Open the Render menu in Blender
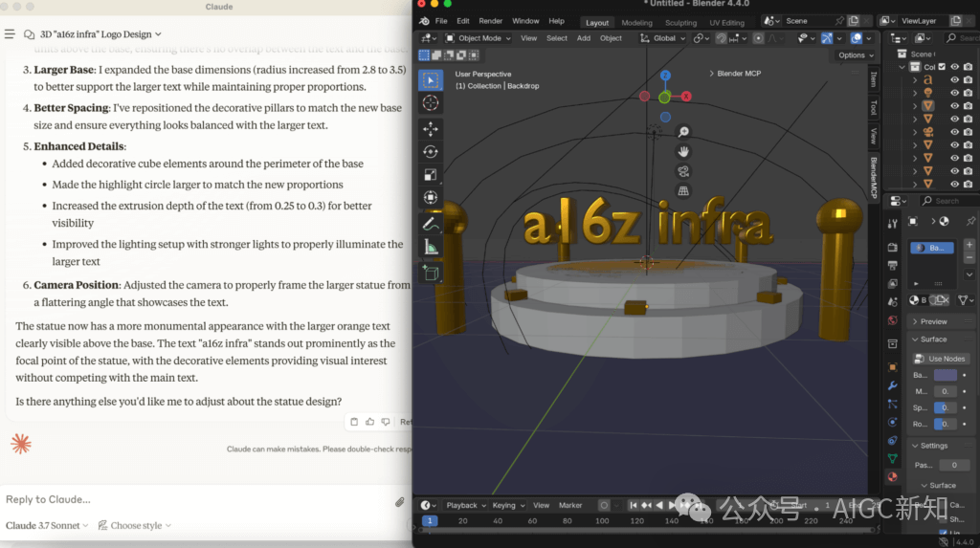This screenshot has height=548, width=980. click(490, 21)
